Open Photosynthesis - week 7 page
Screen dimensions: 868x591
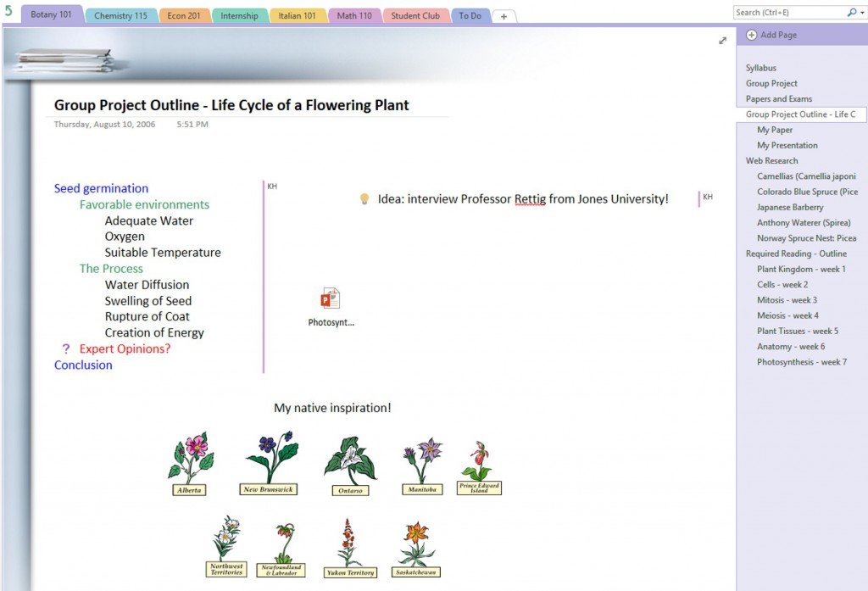[801, 362]
